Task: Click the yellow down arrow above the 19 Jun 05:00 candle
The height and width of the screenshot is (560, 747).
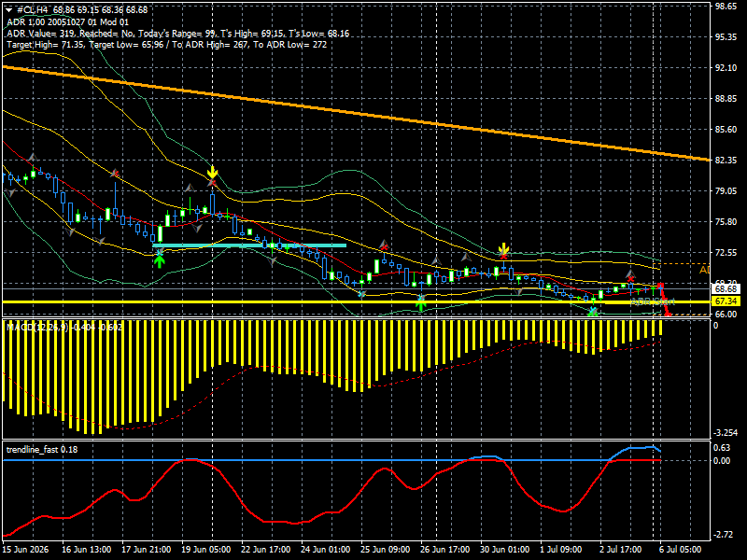Action: (x=213, y=172)
